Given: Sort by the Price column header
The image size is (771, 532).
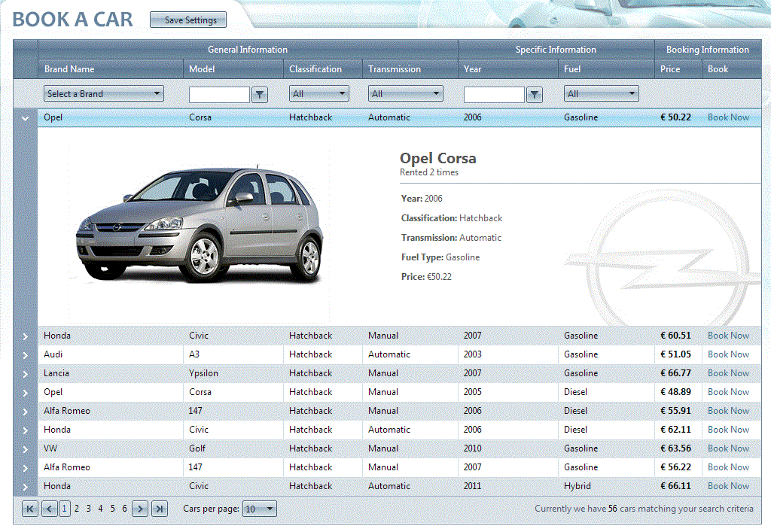Looking at the screenshot, I should click(670, 69).
